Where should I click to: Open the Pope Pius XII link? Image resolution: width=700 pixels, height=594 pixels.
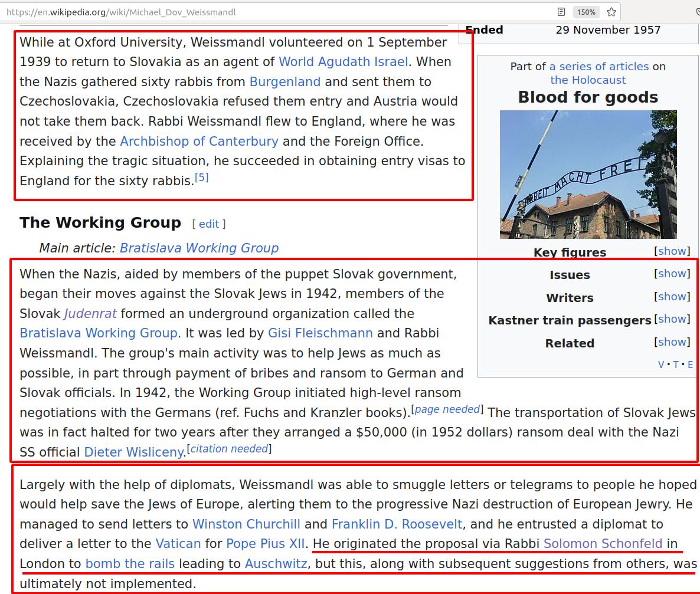click(x=266, y=544)
